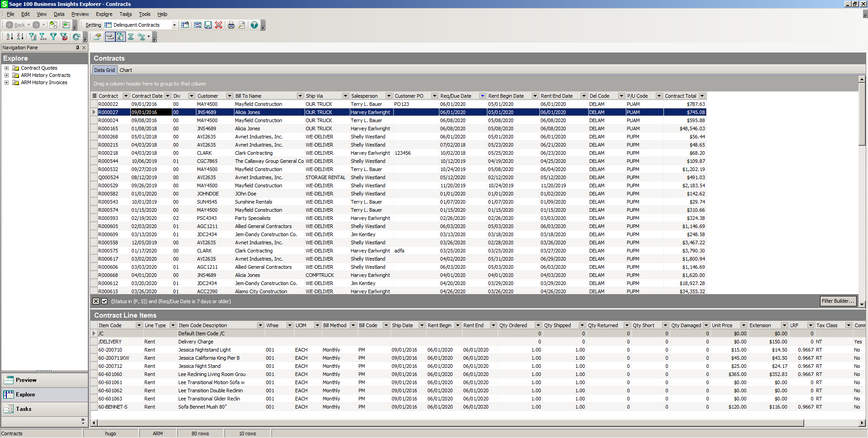Click the Back navigation arrow icon
Screen dimensions: 868x438
(x=10, y=25)
